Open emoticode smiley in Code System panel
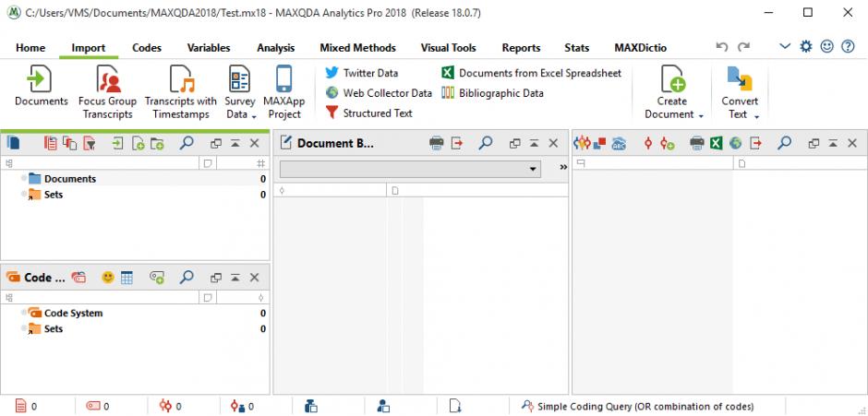 (x=108, y=277)
